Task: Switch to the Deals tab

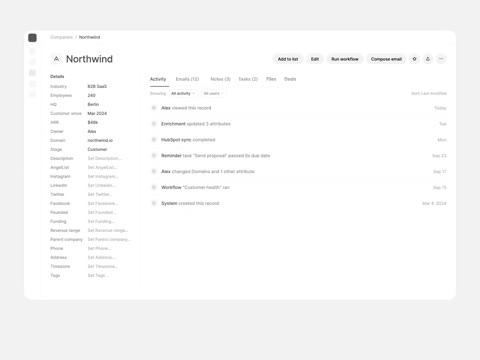Action: click(290, 79)
